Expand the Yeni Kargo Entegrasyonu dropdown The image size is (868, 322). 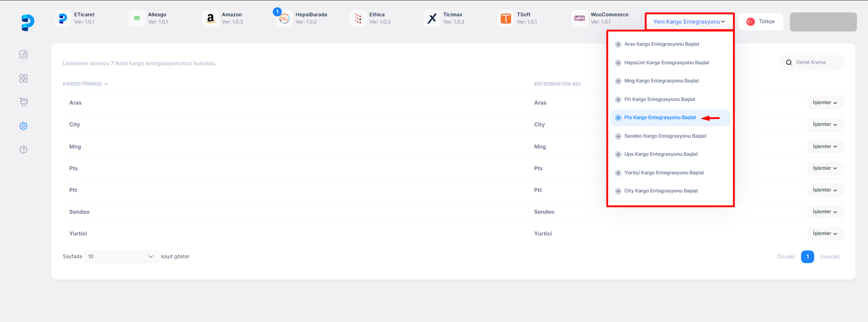point(689,22)
